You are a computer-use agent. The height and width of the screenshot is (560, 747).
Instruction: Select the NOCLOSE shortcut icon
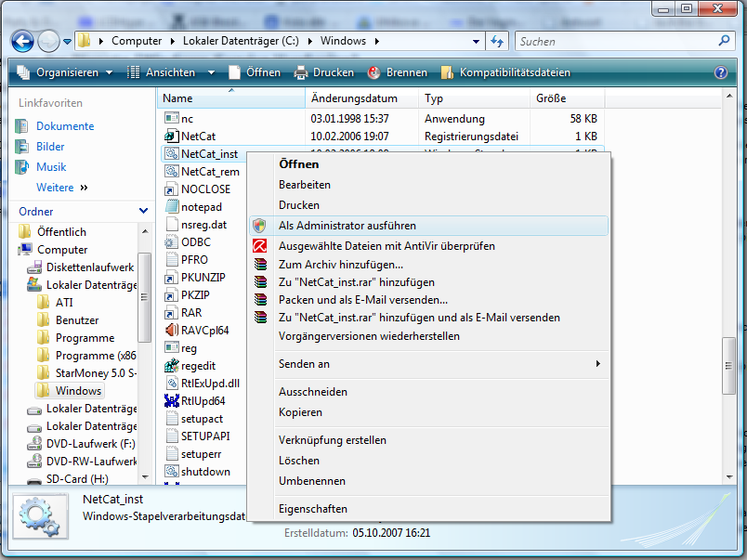(x=172, y=189)
